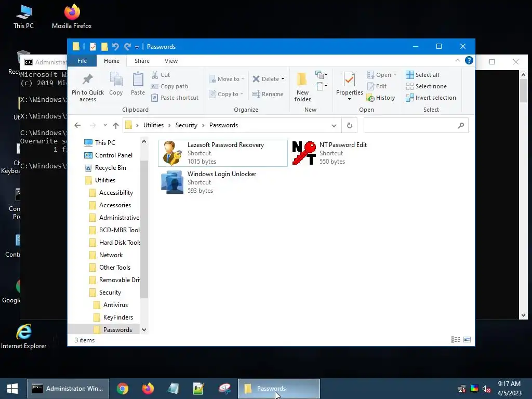
Task: Click the Paste ribbon icon
Action: pos(138,79)
